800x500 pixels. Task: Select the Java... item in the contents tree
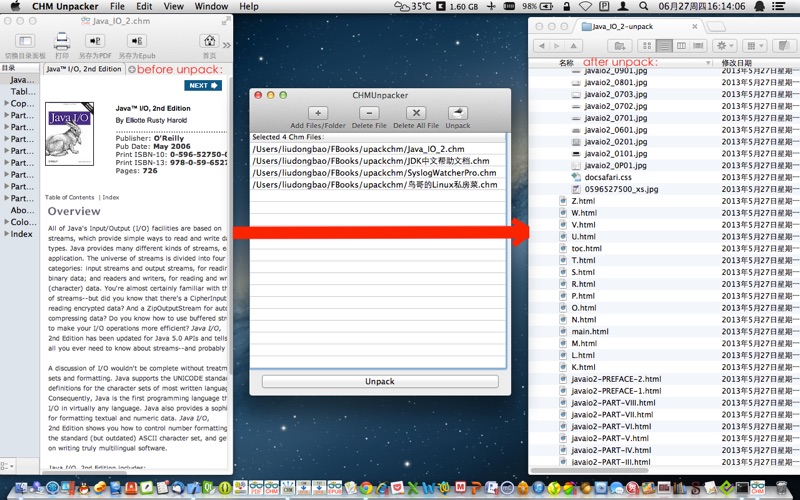[x=22, y=80]
